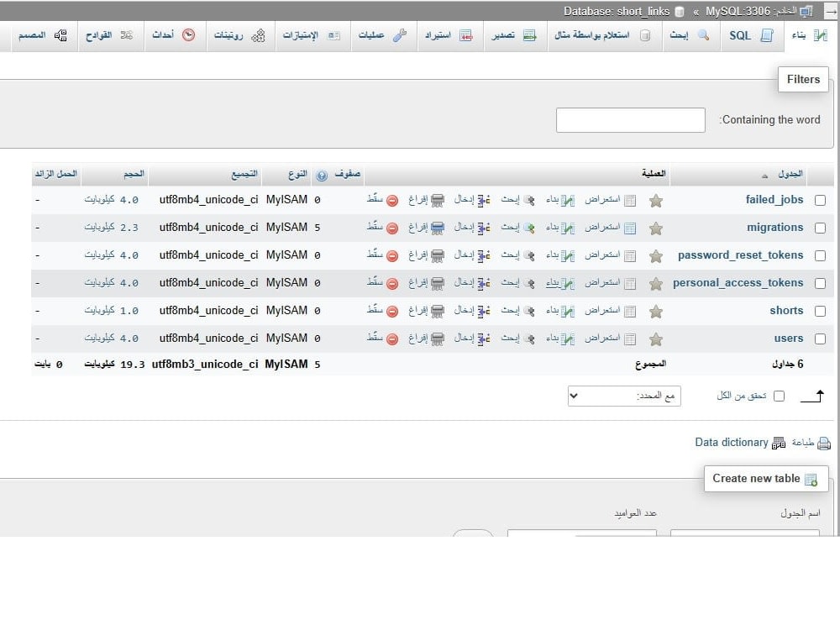Open the 'مع المحدد' with-selected dropdown
The image size is (840, 630).
click(x=624, y=396)
